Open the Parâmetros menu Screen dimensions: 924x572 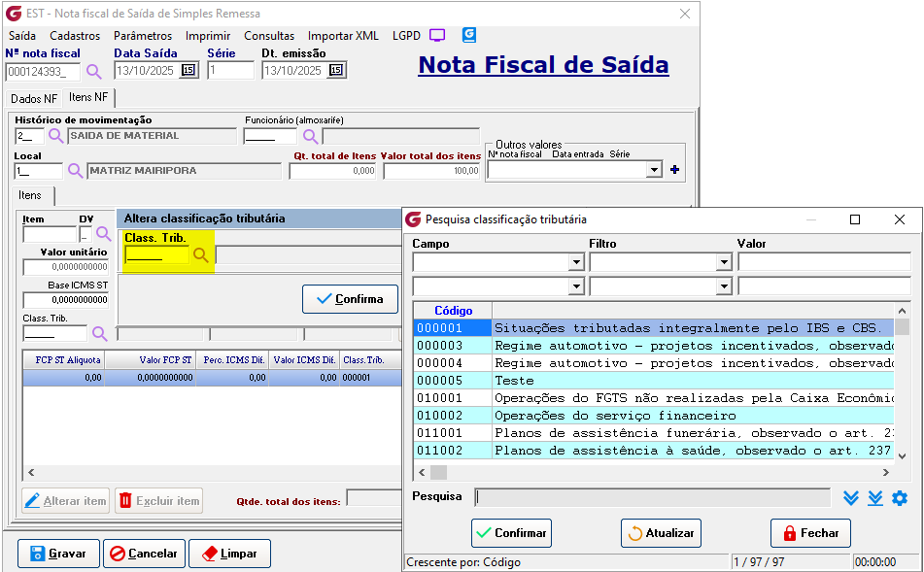click(143, 36)
